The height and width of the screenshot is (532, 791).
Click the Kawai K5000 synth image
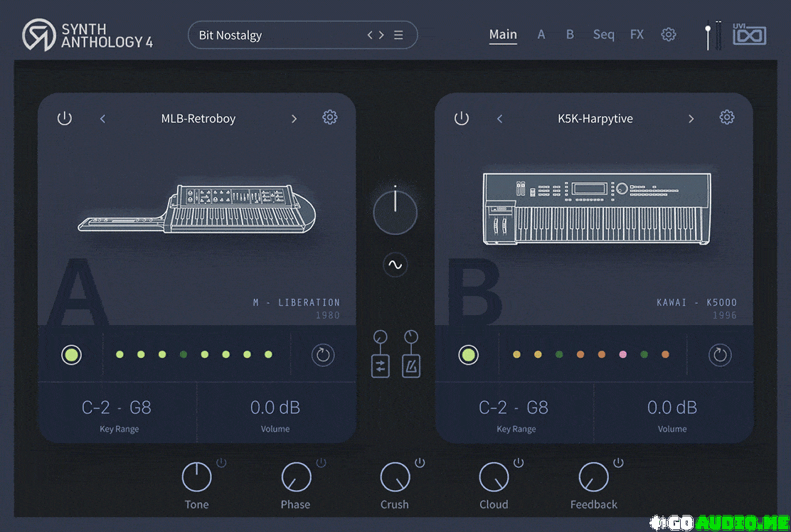tap(597, 209)
